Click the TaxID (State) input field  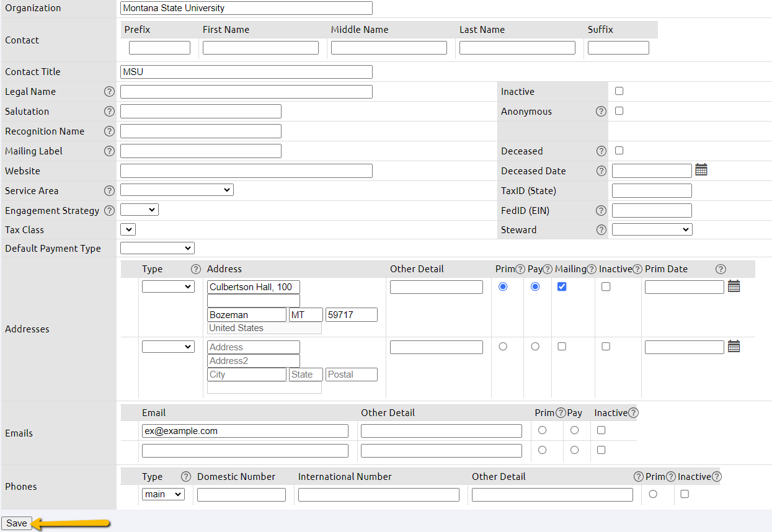point(652,191)
